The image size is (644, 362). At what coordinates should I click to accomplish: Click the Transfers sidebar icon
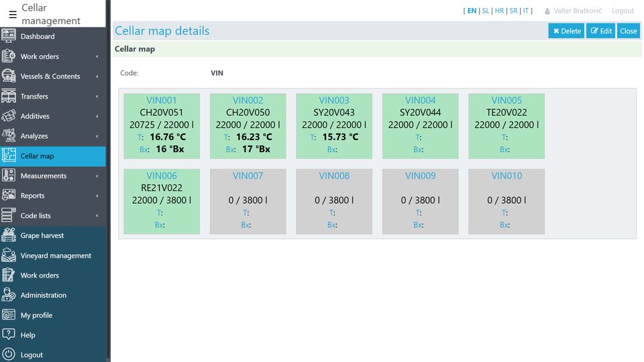pyautogui.click(x=9, y=97)
